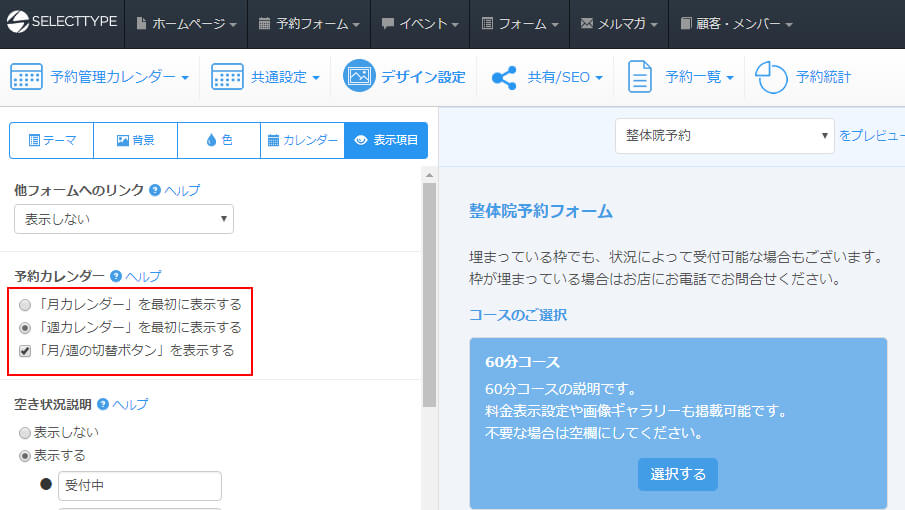Switch to the テーマ tab
905x510 pixels.
[52, 141]
